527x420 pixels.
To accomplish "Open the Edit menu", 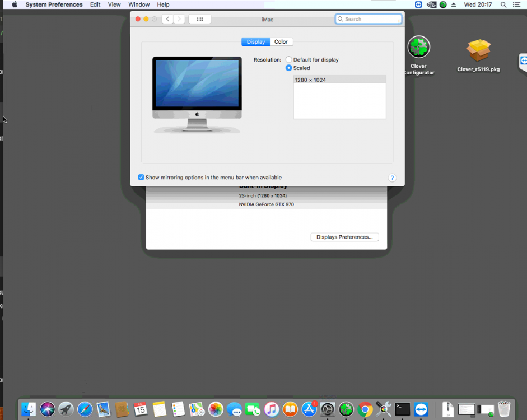I will click(95, 4).
